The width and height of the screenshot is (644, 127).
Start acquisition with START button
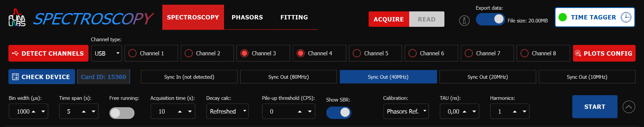pyautogui.click(x=595, y=107)
